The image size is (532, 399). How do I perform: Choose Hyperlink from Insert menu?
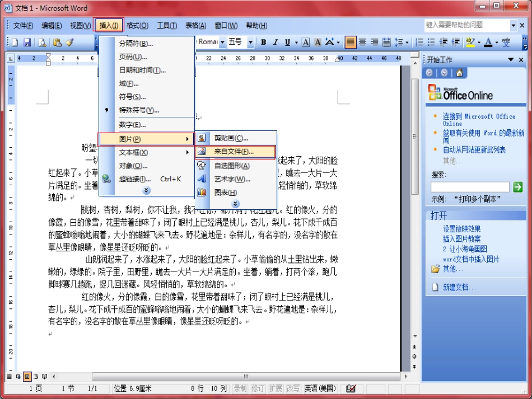pos(146,179)
